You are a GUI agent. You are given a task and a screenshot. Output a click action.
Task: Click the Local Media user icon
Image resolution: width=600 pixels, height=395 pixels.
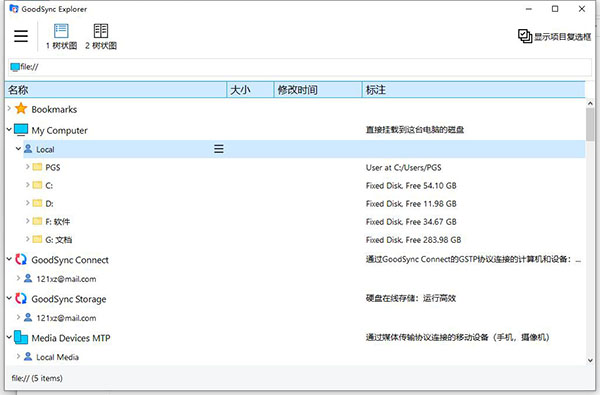28,356
